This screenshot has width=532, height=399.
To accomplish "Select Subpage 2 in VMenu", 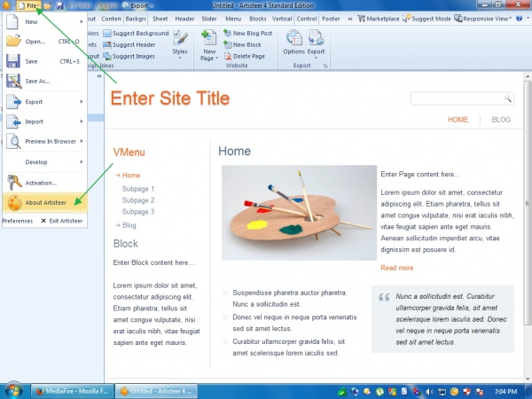I will tap(138, 200).
